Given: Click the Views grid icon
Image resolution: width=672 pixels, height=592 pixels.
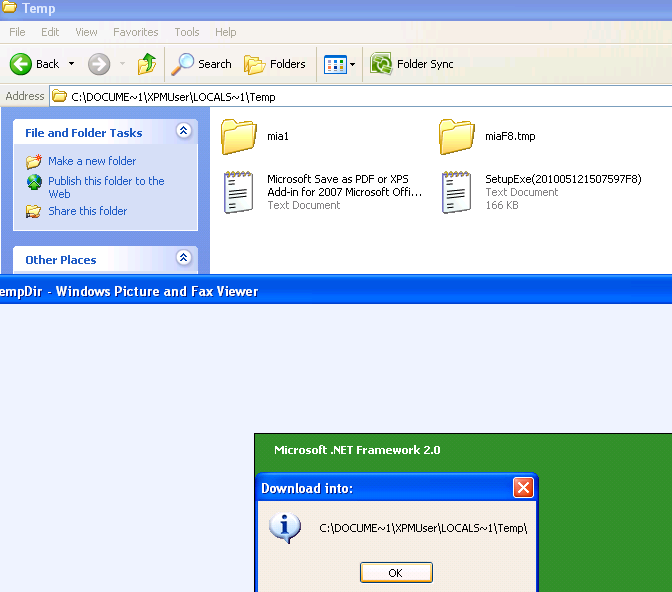Looking at the screenshot, I should coord(335,65).
